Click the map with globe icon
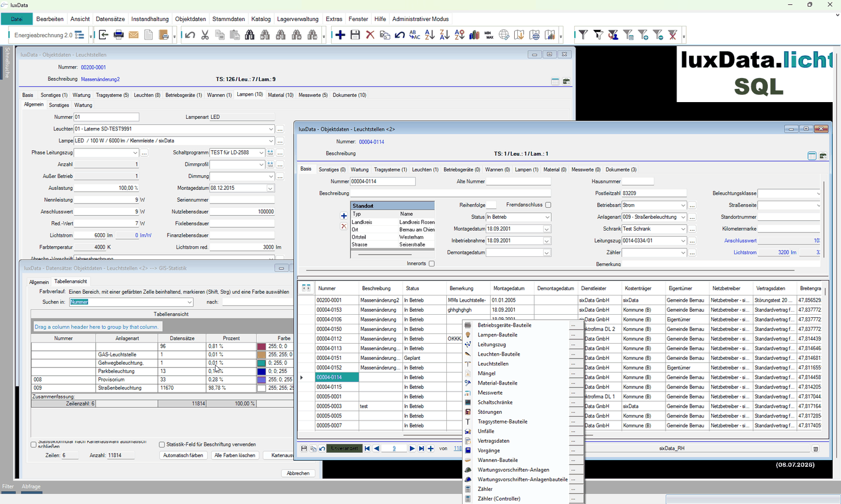 [x=534, y=35]
